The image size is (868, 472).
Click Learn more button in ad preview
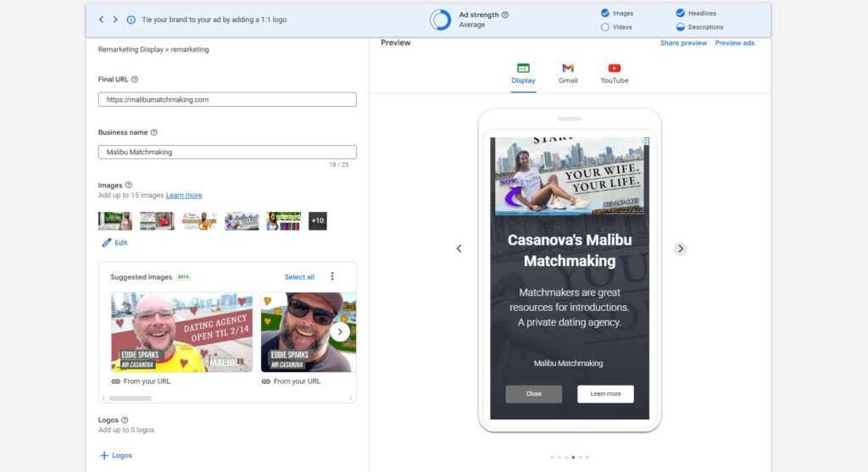click(x=605, y=394)
